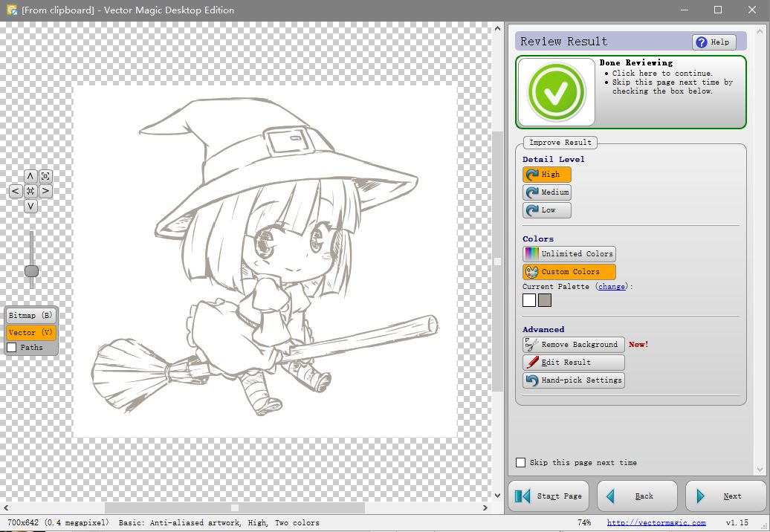
Task: Check Skip this page next time
Action: point(520,462)
